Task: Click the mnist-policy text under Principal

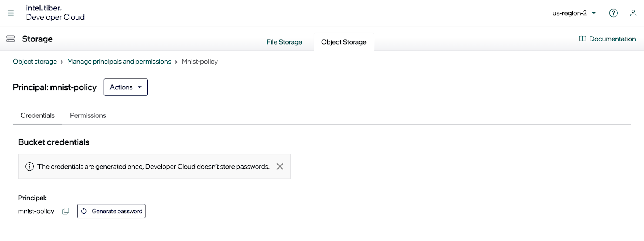Action: 36,211
